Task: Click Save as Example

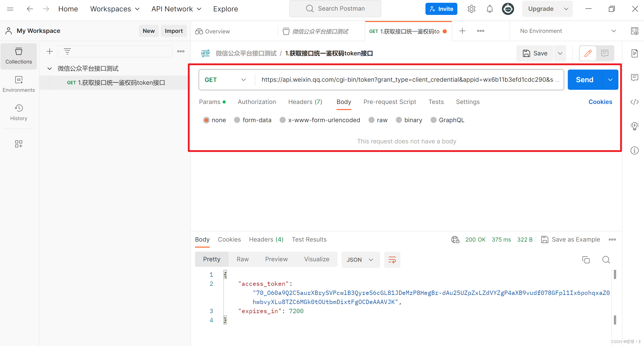Action: pos(570,240)
